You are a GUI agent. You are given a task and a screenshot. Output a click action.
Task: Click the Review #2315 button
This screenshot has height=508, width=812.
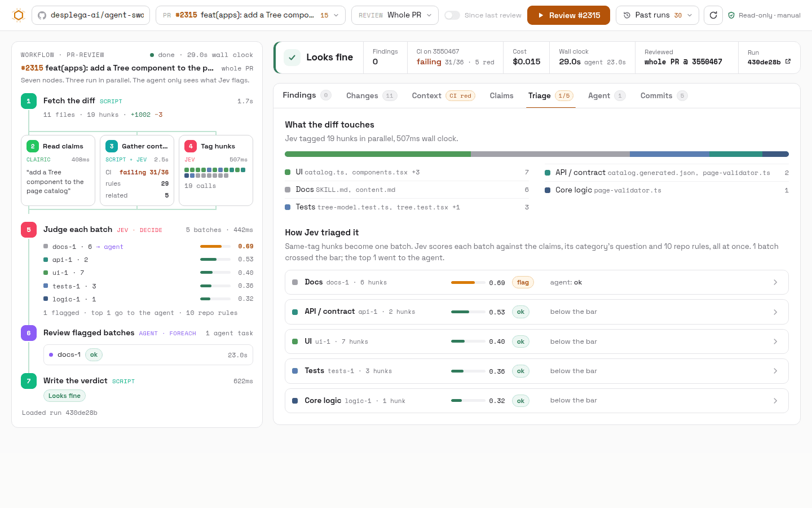(x=568, y=15)
